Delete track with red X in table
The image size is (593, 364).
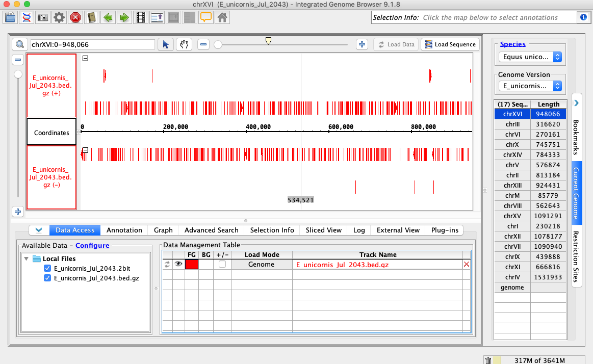tap(467, 264)
